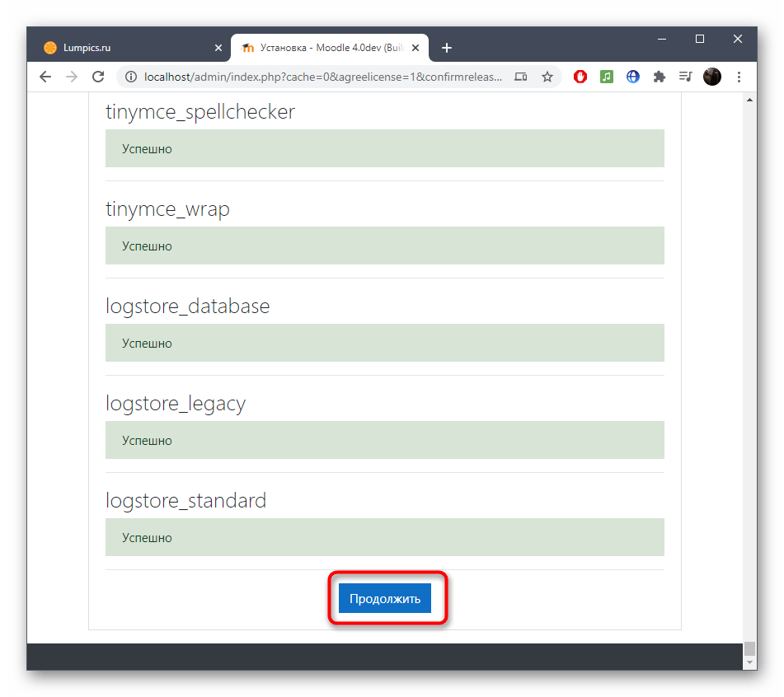This screenshot has width=784, height=697.
Task: Go back to the previous page
Action: point(45,77)
